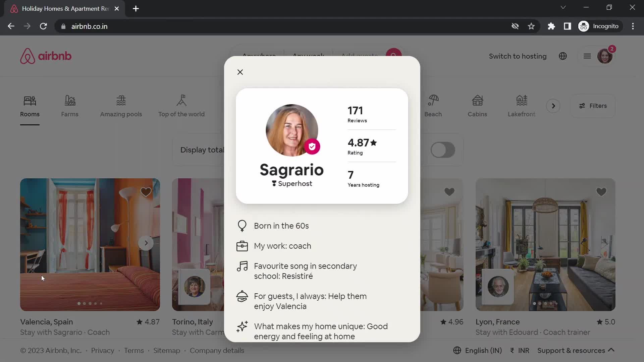Screen dimensions: 644x362
Task: Expand the category carousel right arrow
Action: [x=553, y=105]
